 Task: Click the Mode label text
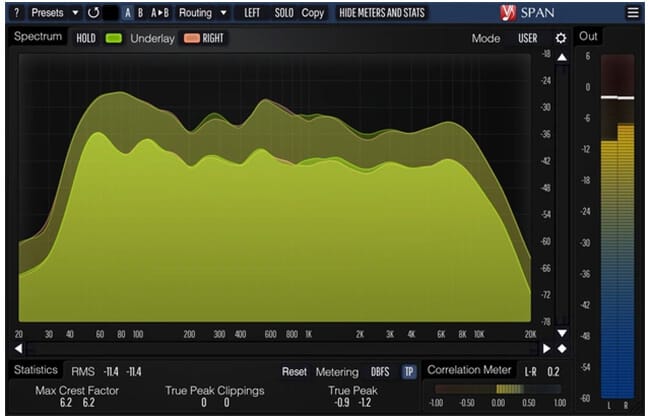pyautogui.click(x=486, y=39)
